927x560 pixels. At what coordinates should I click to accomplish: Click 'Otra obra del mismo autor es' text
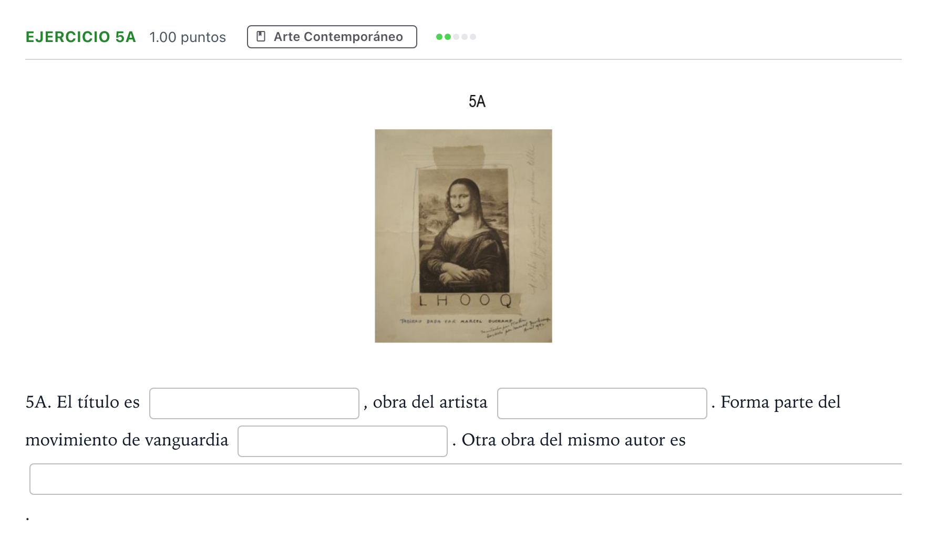click(573, 440)
